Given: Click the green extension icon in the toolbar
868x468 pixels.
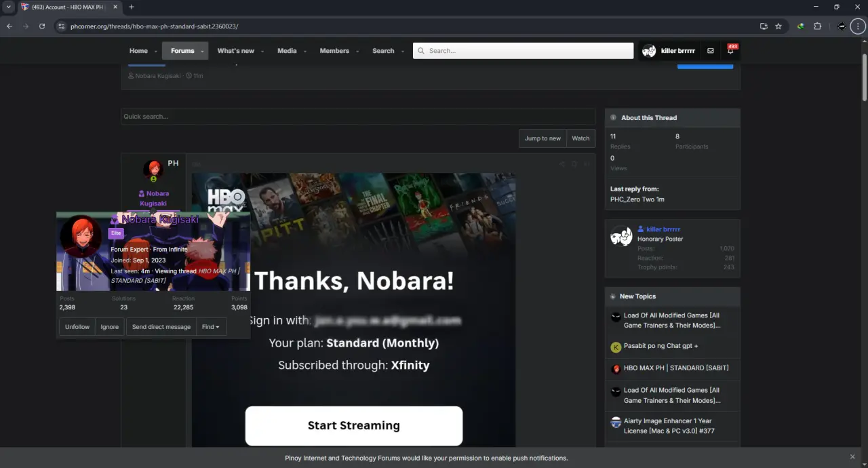Looking at the screenshot, I should [801, 26].
